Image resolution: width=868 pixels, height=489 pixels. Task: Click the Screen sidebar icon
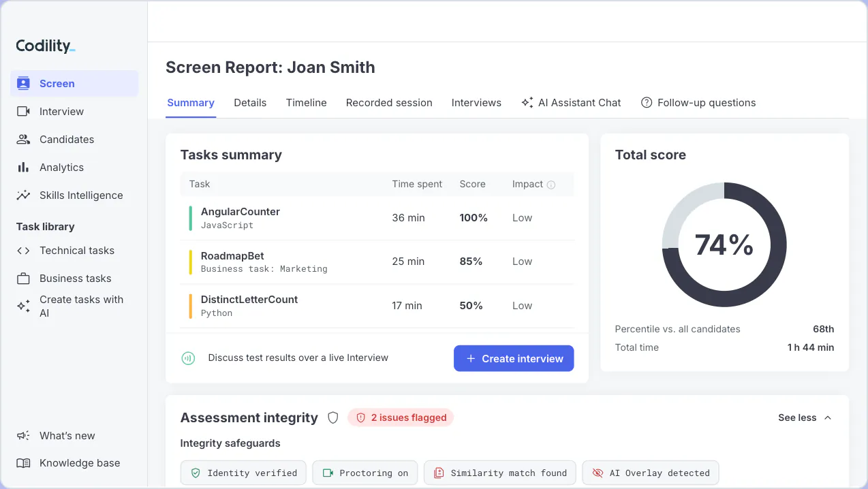[24, 84]
